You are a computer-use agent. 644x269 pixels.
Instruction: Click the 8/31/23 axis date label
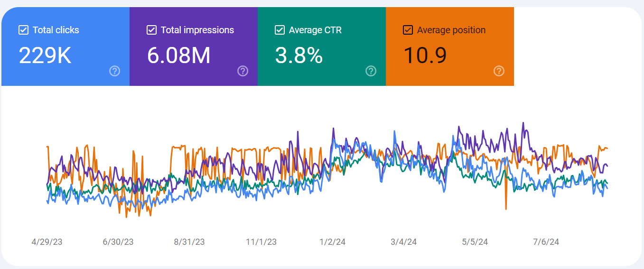tap(189, 242)
